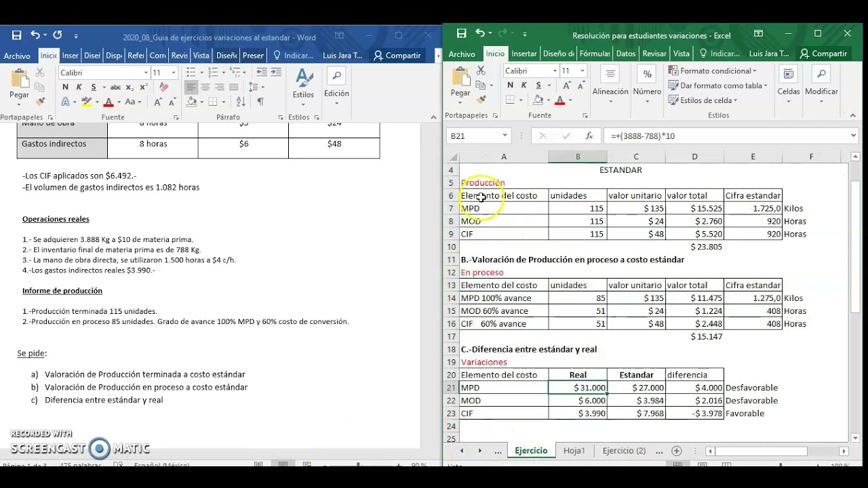Select column B header in Excel

[x=578, y=157]
